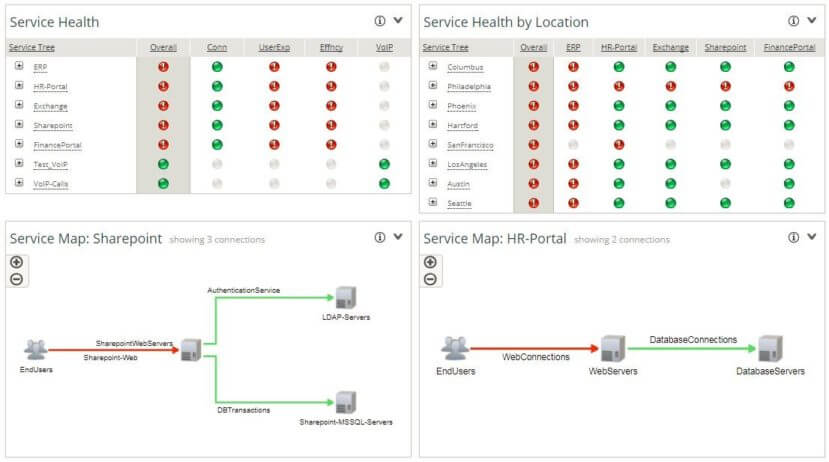829x462 pixels.
Task: Zoom in on the Sharepoint service map
Action: tap(16, 262)
